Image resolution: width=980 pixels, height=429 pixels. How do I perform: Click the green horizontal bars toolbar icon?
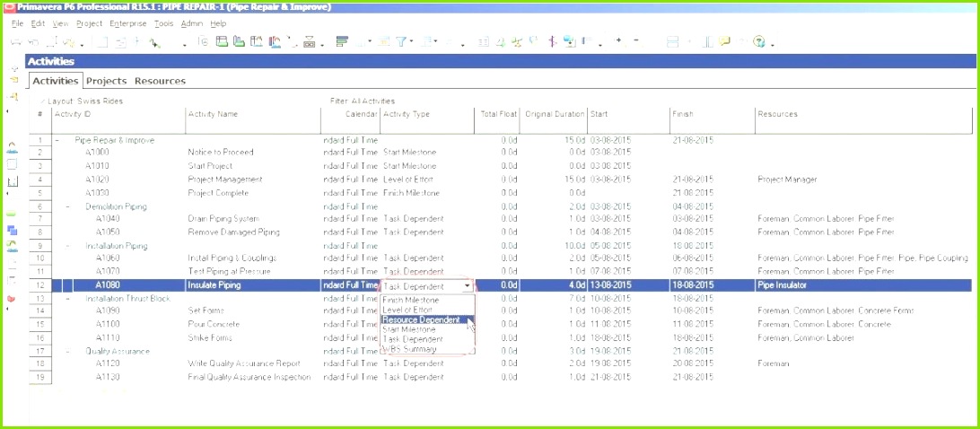click(342, 41)
